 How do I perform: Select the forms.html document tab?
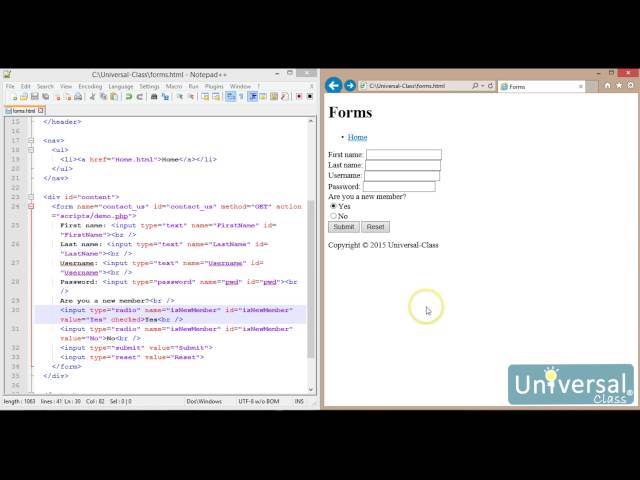pyautogui.click(x=24, y=111)
